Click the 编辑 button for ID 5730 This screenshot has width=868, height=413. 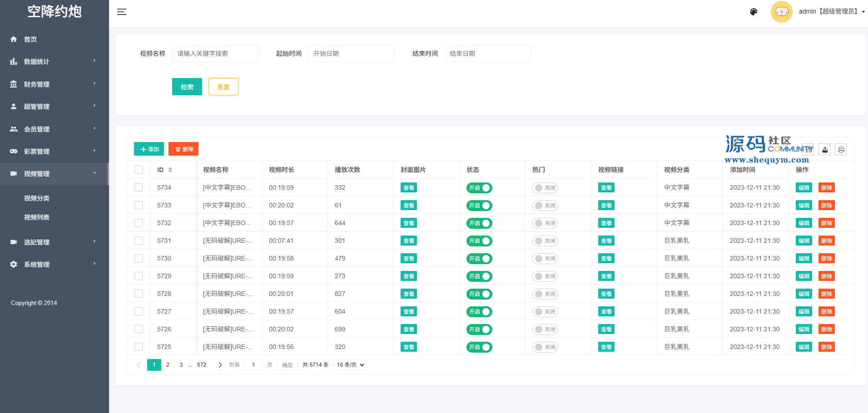click(x=803, y=259)
